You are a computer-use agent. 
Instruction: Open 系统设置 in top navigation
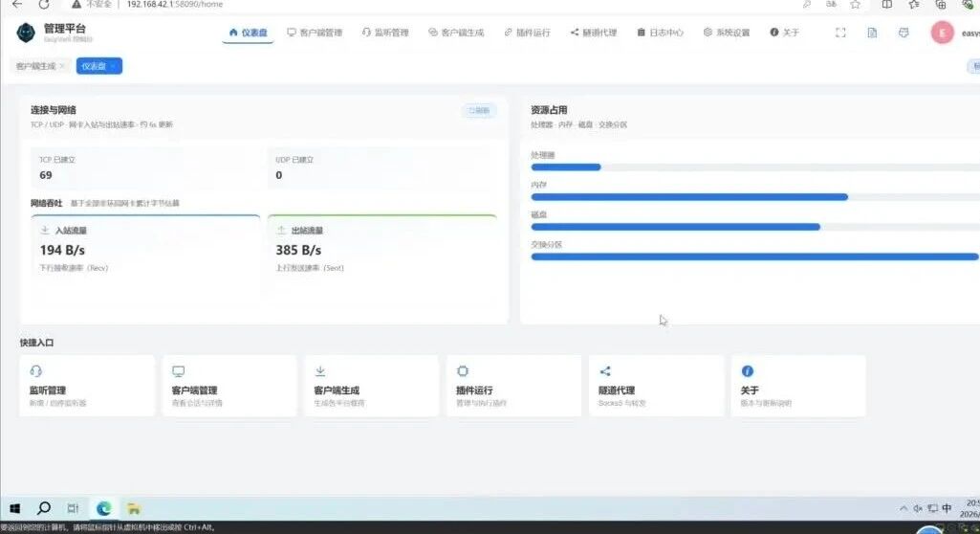(727, 33)
